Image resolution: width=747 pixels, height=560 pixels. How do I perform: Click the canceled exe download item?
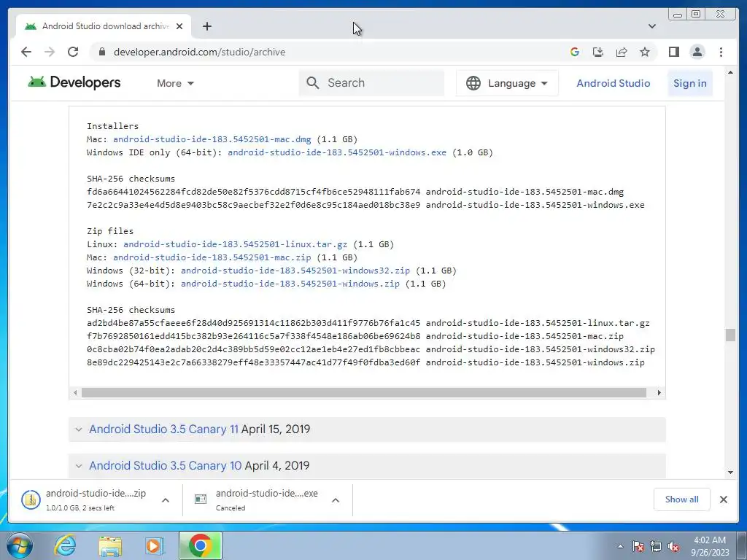click(258, 500)
